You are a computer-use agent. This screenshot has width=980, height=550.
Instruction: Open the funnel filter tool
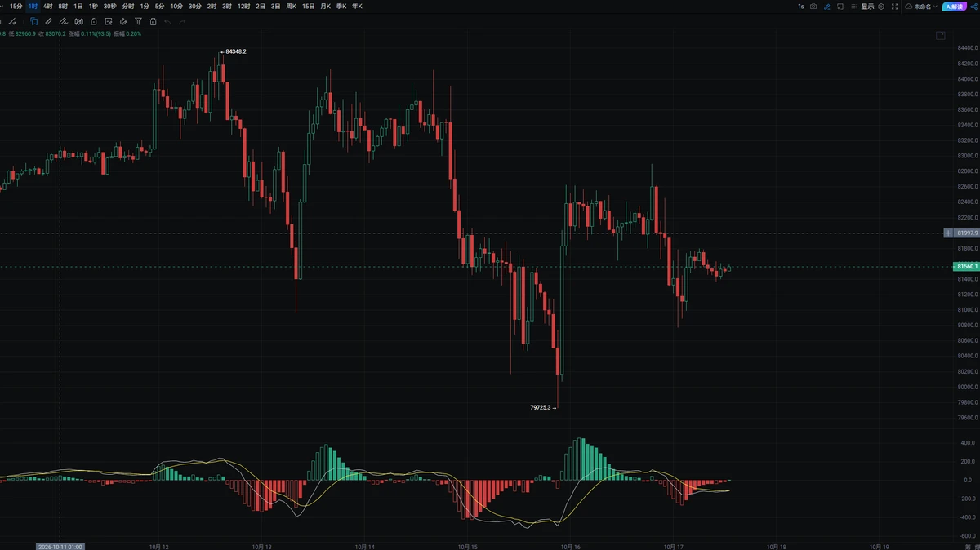coord(137,21)
